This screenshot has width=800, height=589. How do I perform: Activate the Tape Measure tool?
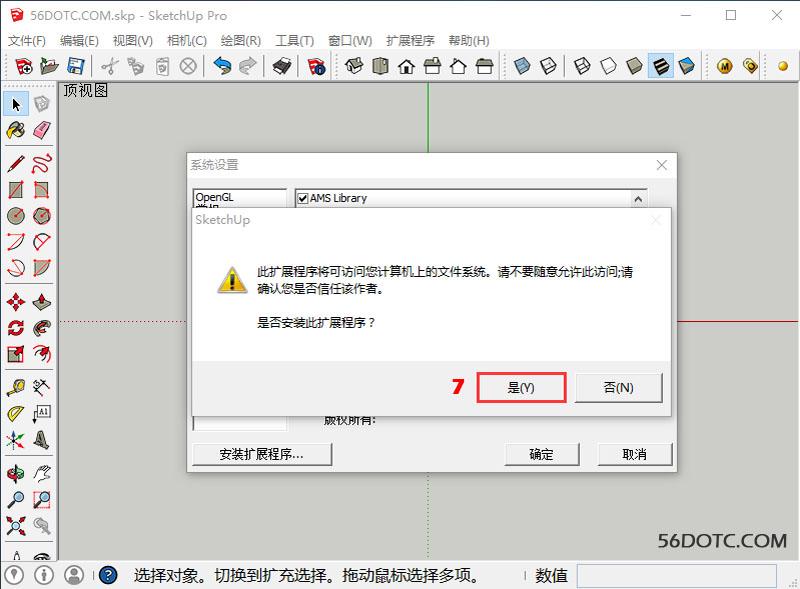[16, 387]
